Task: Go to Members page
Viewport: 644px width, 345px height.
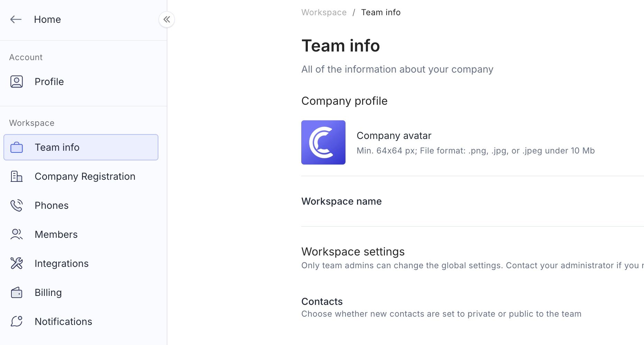Action: 56,234
